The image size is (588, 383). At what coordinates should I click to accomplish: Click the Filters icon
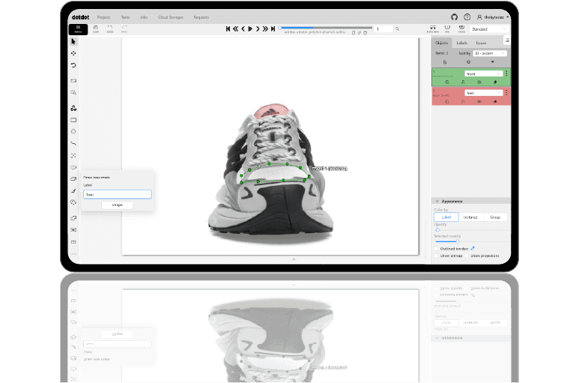tap(461, 29)
